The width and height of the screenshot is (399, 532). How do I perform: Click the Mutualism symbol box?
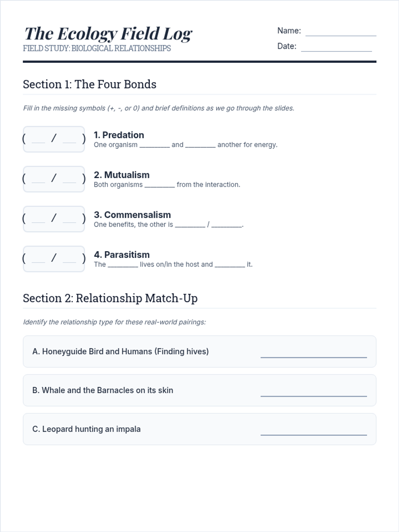(x=54, y=179)
